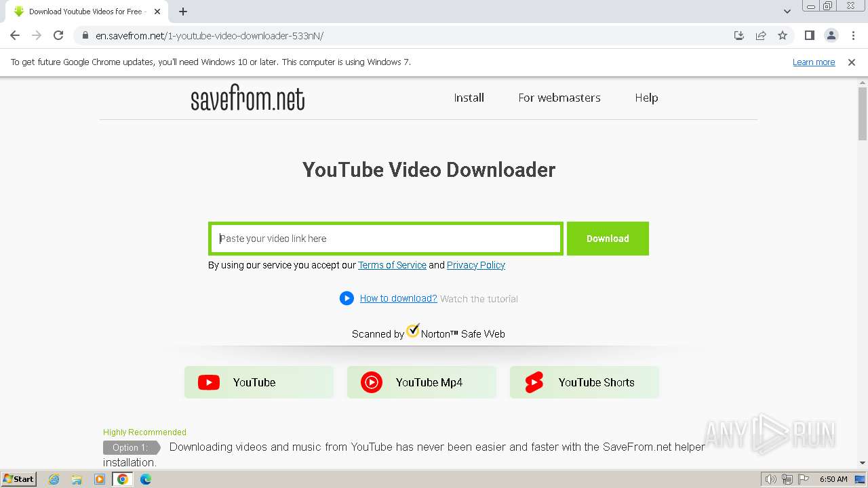The image size is (868, 488).
Task: Dismiss the Chrome update notification bar
Action: tap(852, 62)
